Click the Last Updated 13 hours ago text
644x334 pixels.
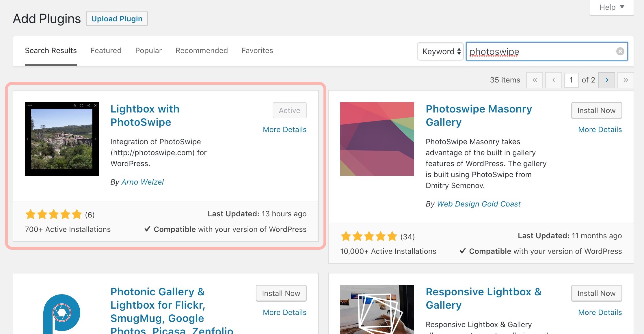pos(257,214)
